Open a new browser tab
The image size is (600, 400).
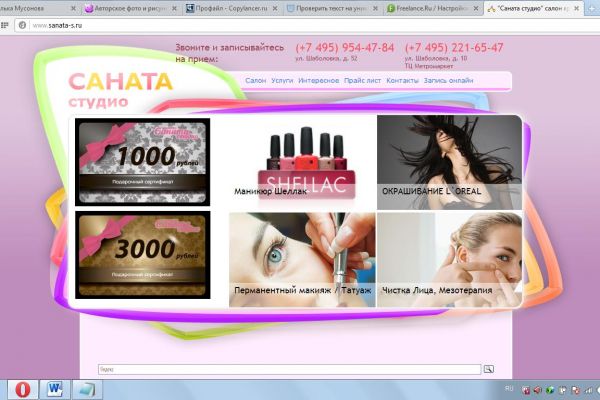coord(592,8)
